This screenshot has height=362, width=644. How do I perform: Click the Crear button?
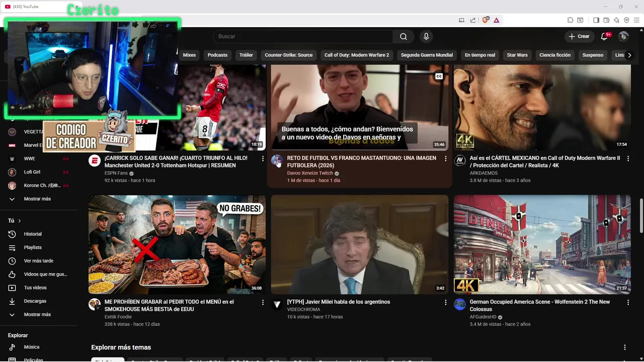point(579,36)
